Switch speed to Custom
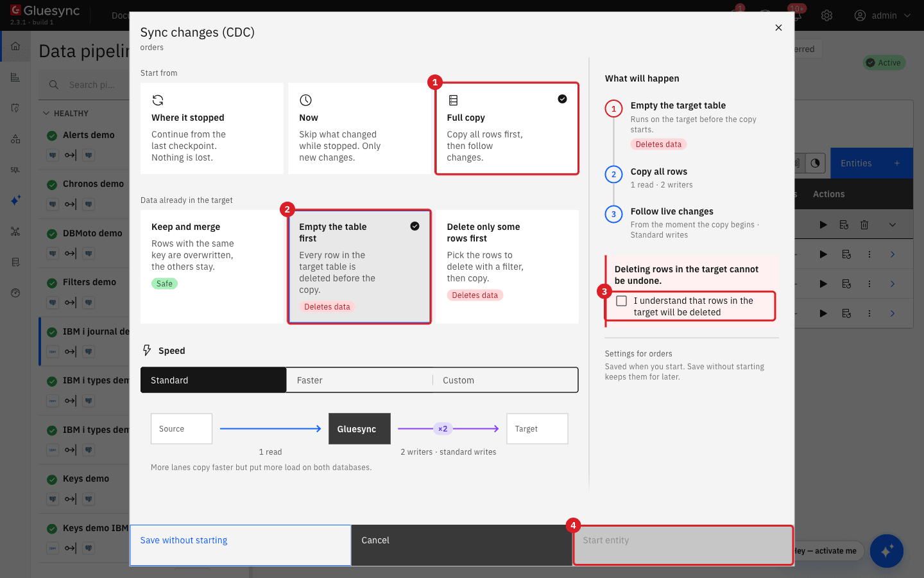 (x=505, y=380)
